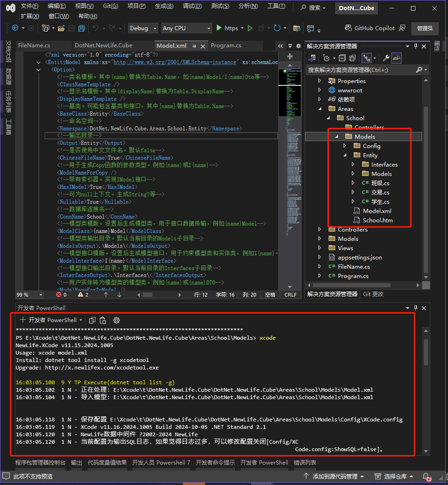This screenshot has height=485, width=448.
Task: Open Properties wrench icon in Solution Explorer
Action: click(x=386, y=58)
